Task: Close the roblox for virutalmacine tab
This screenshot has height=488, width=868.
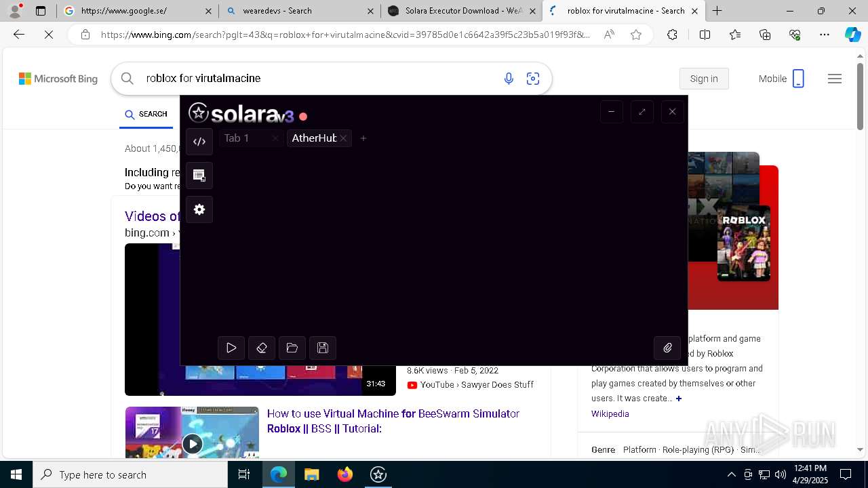Action: pyautogui.click(x=695, y=11)
